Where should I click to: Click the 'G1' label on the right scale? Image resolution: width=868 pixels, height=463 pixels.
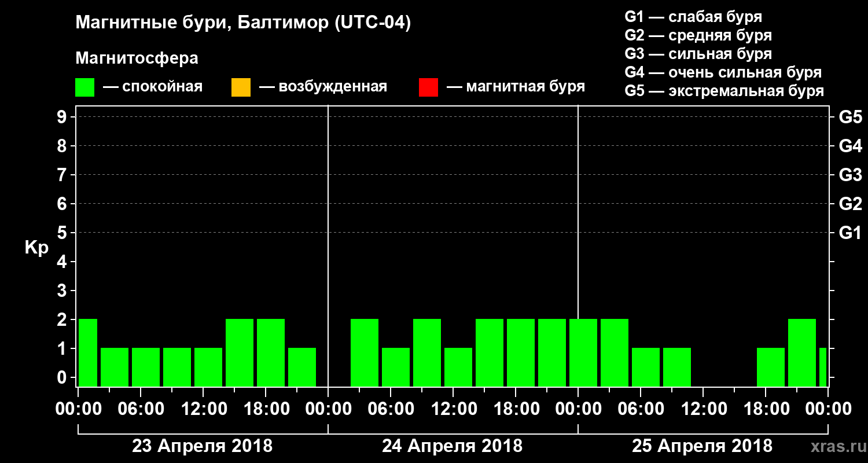[x=851, y=233]
